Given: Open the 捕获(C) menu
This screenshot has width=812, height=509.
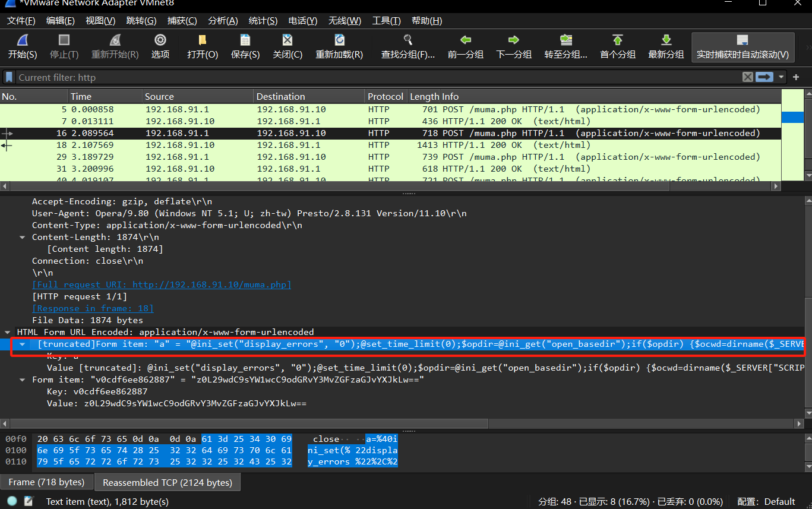Looking at the screenshot, I should click(182, 21).
